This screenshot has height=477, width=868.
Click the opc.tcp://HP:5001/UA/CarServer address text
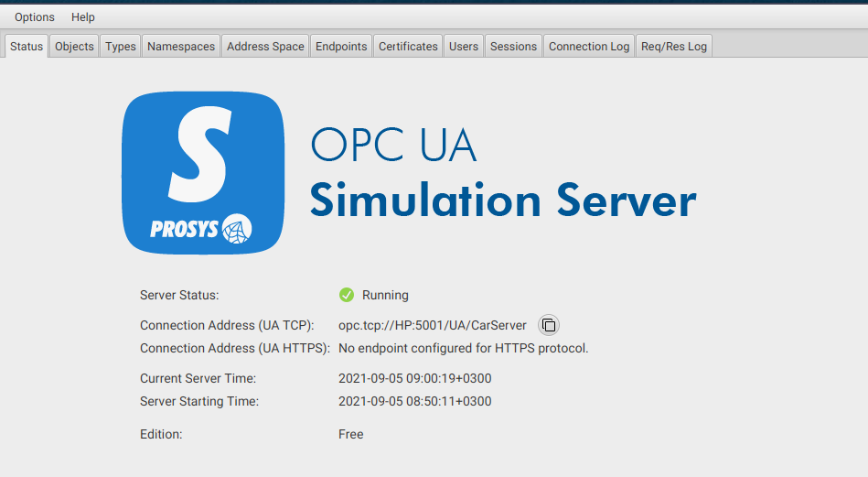coord(433,325)
